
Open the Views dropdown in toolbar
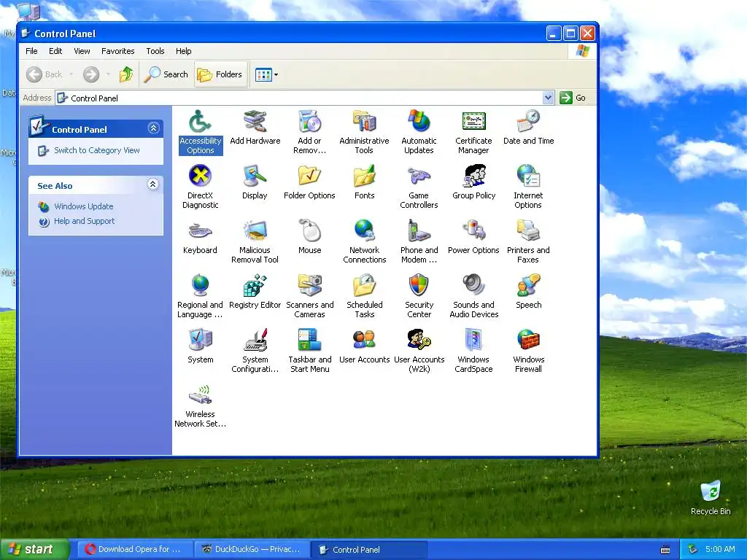[x=266, y=74]
